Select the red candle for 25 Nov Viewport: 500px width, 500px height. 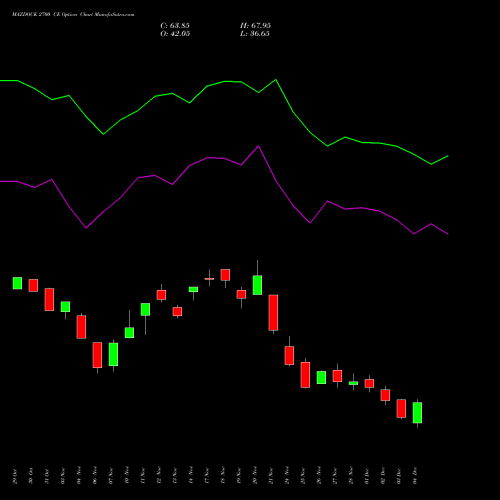[305, 375]
